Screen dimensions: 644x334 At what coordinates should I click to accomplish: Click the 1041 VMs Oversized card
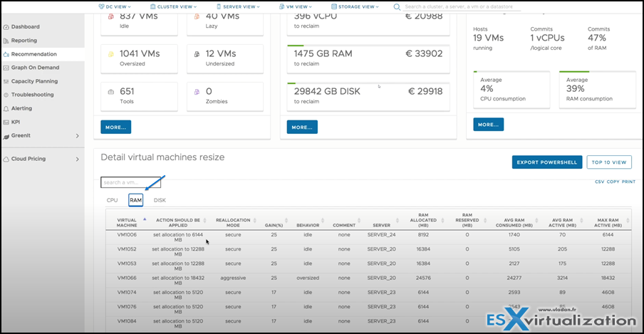tap(139, 58)
